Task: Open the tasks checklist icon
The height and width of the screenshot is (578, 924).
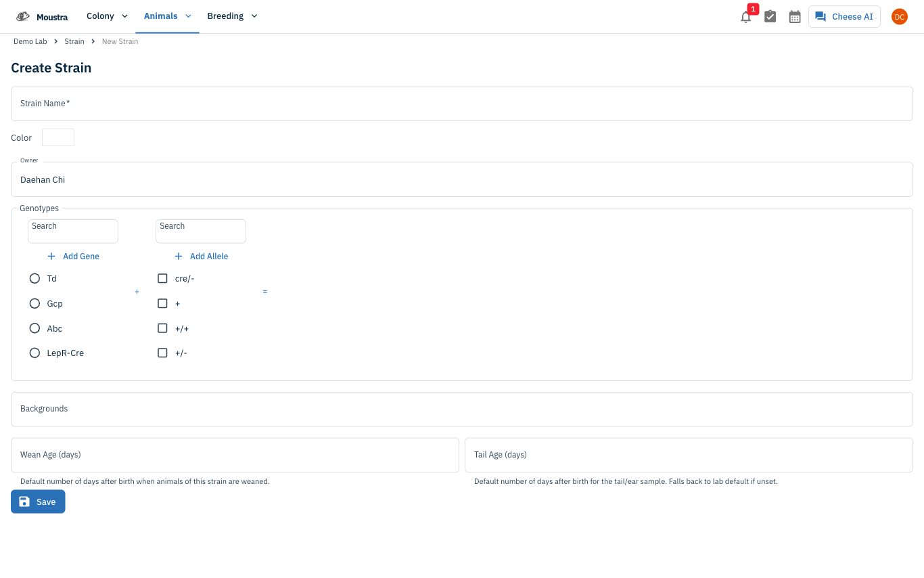Action: tap(770, 17)
